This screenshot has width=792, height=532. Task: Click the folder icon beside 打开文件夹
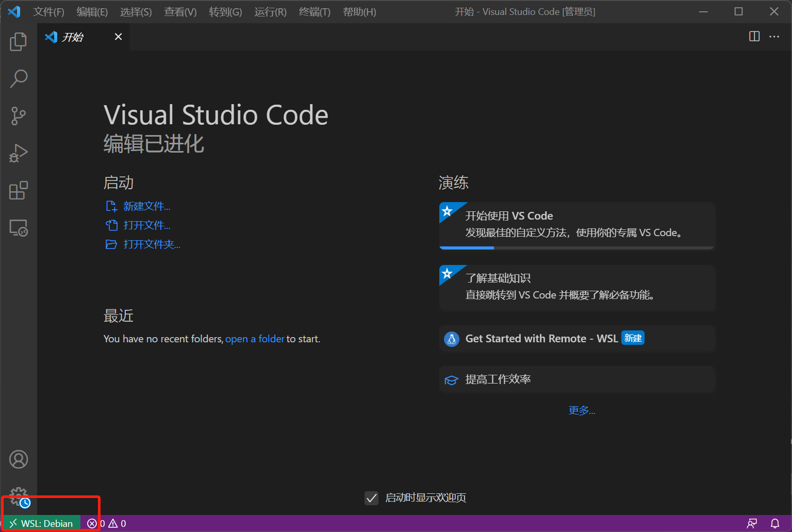pos(111,244)
